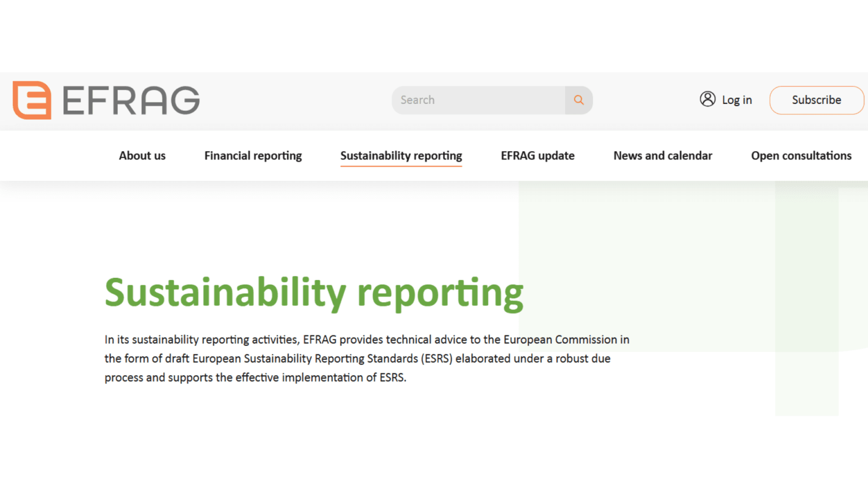Expand the Financial reporting dropdown
Image resolution: width=868 pixels, height=488 pixels.
click(253, 156)
